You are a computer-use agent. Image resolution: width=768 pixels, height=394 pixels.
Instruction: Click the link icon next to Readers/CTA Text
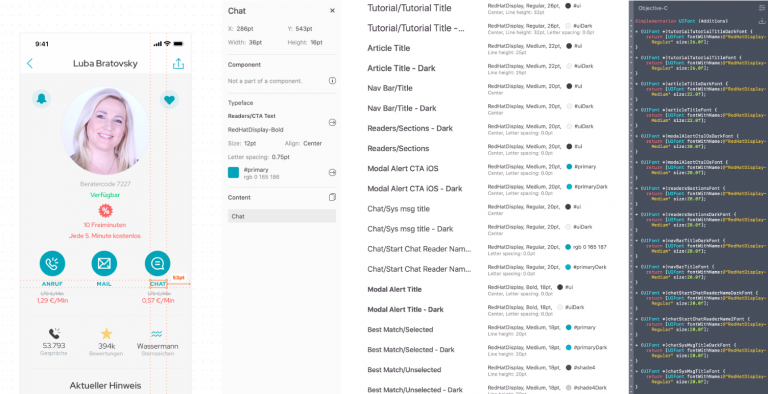coord(332,123)
